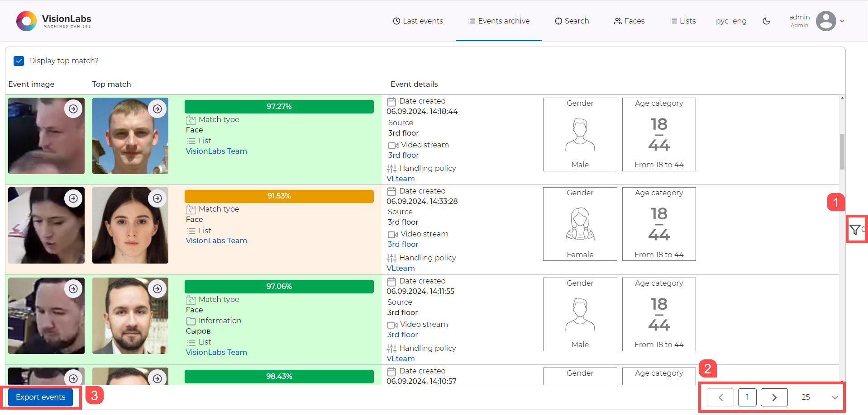Switch interface language to рус

722,21
